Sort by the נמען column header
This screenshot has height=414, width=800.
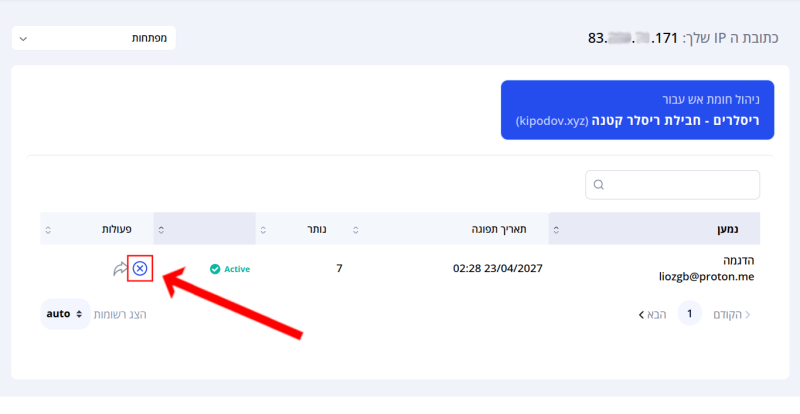click(654, 229)
